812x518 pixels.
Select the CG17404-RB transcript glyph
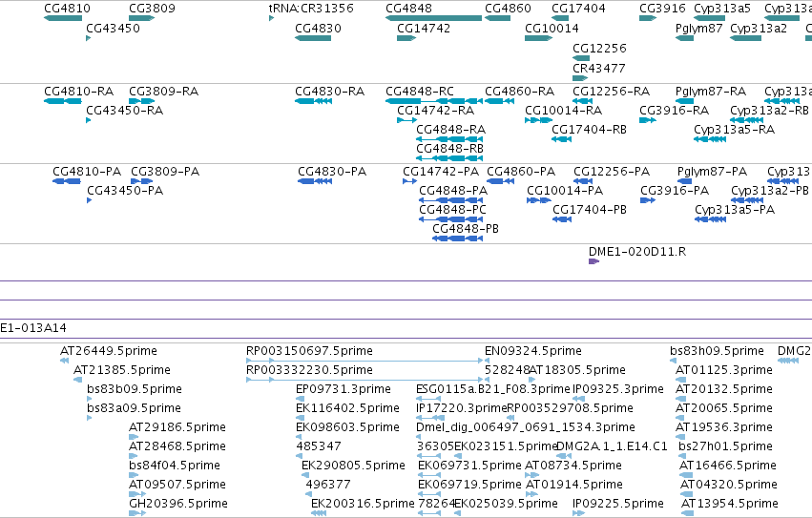(x=561, y=139)
